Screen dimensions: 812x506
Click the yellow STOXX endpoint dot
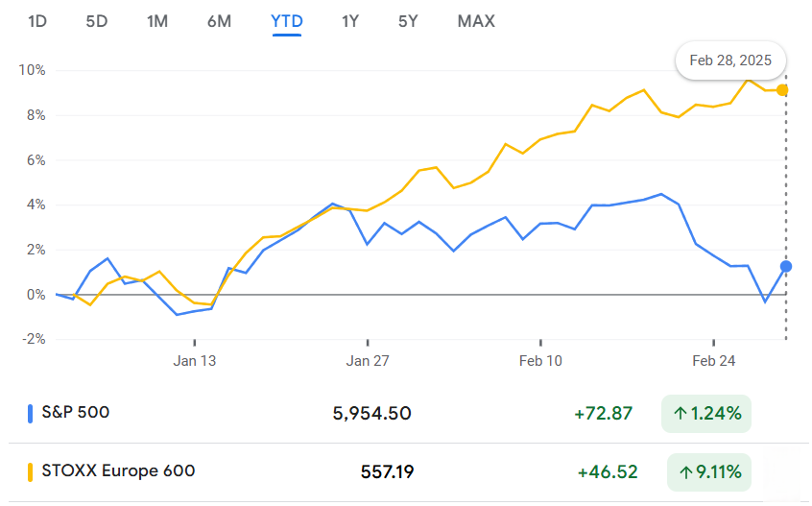tap(782, 89)
